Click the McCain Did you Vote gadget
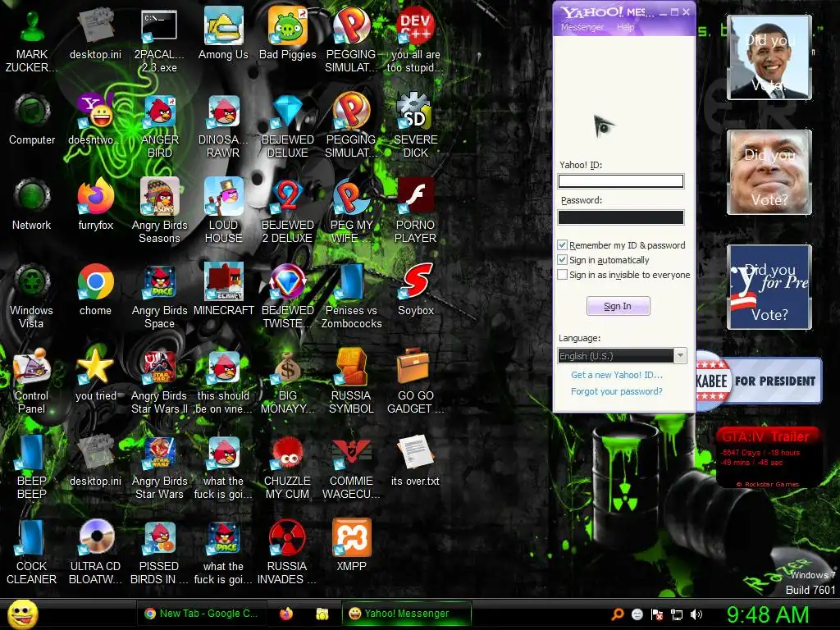This screenshot has height=630, width=840. click(x=769, y=172)
